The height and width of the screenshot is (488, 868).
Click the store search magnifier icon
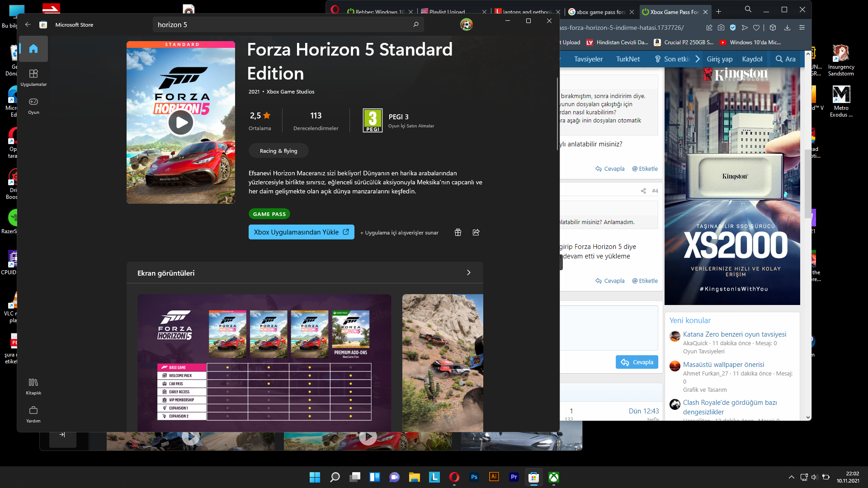(416, 24)
